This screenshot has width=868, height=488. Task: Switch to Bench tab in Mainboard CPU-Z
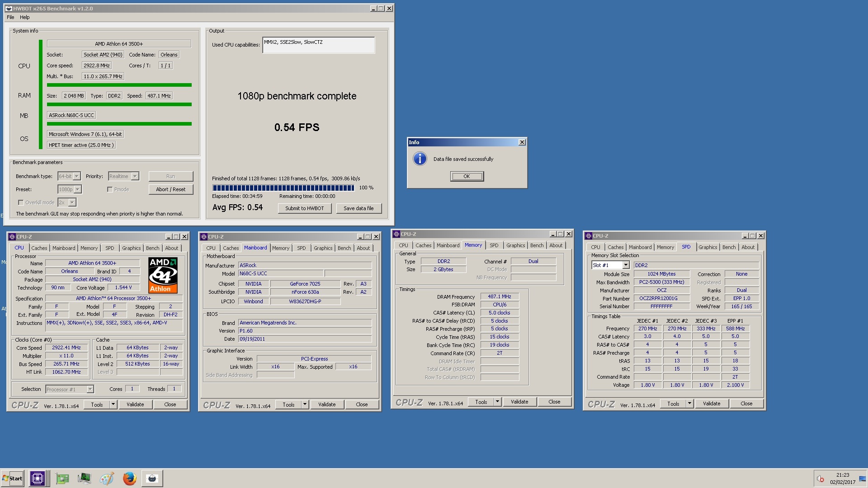(344, 248)
